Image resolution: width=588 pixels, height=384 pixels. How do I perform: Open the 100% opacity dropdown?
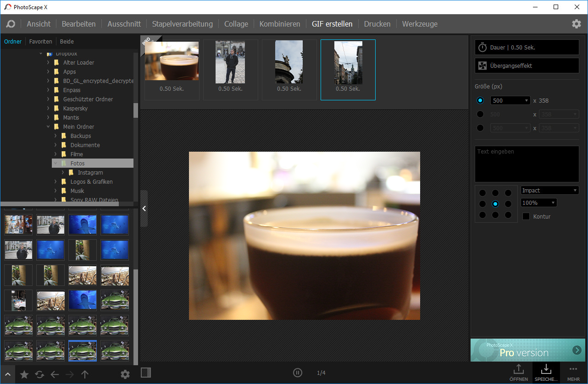tap(538, 202)
